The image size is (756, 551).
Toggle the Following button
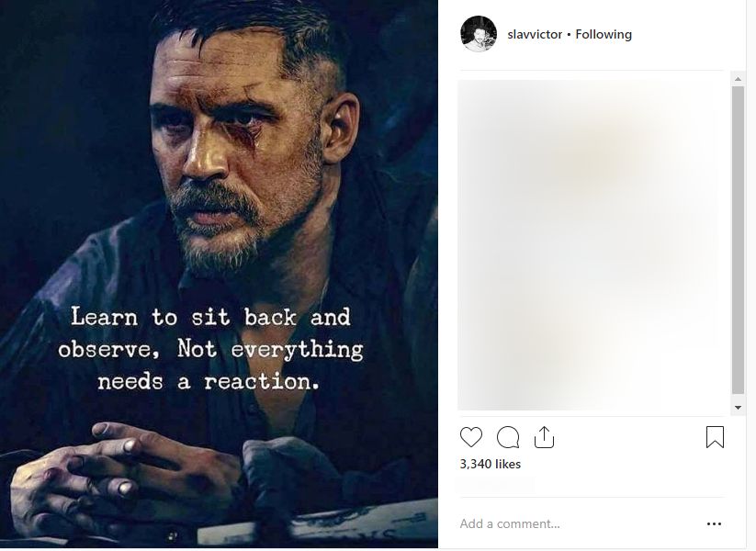pyautogui.click(x=604, y=35)
